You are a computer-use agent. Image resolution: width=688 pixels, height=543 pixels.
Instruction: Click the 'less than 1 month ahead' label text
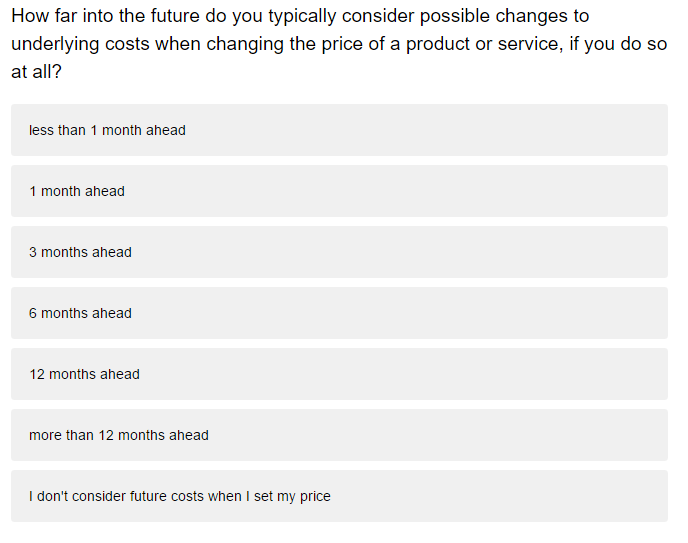pyautogui.click(x=107, y=130)
